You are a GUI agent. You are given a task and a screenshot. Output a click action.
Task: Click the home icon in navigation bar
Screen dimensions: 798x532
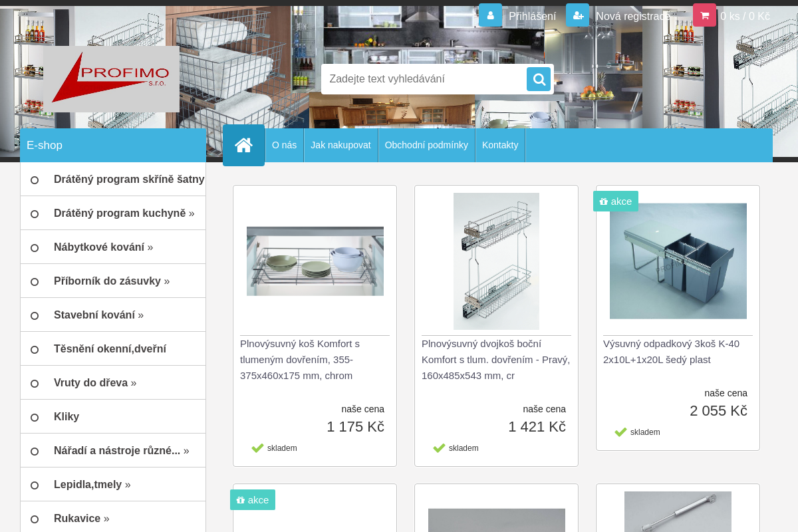click(x=243, y=145)
